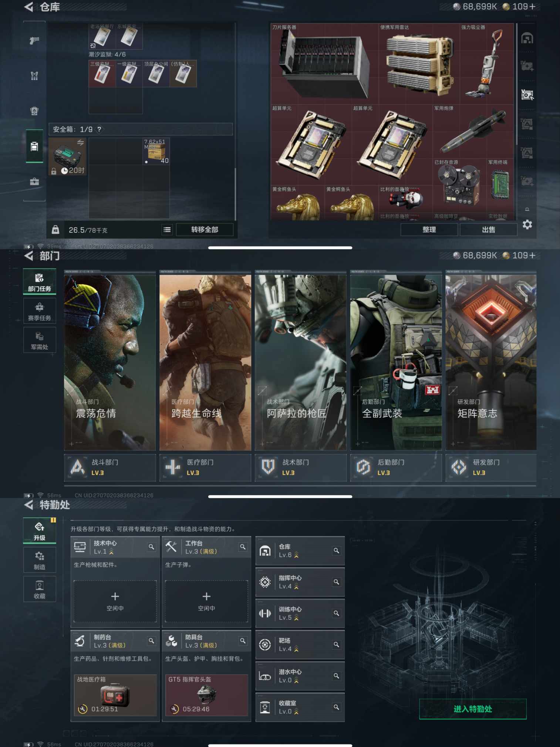Expand the 训练中心 Lv.5 upgrade entry
This screenshot has height=747, width=560.
(300, 613)
